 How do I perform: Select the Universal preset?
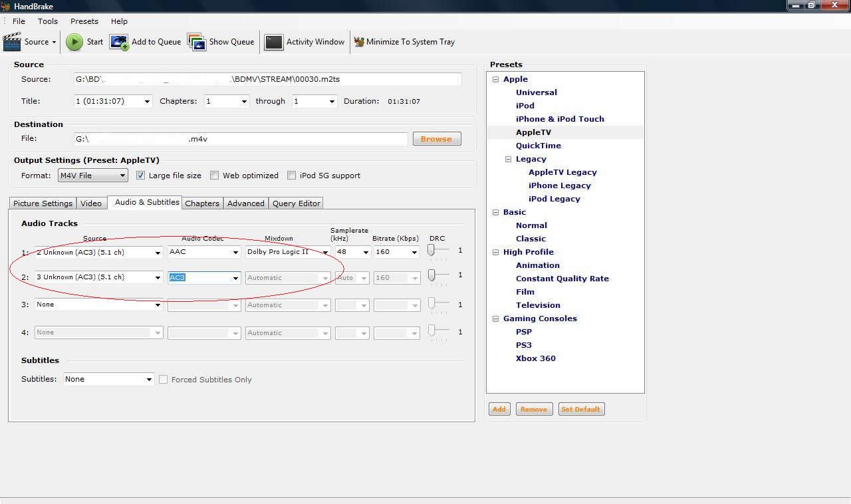(537, 92)
